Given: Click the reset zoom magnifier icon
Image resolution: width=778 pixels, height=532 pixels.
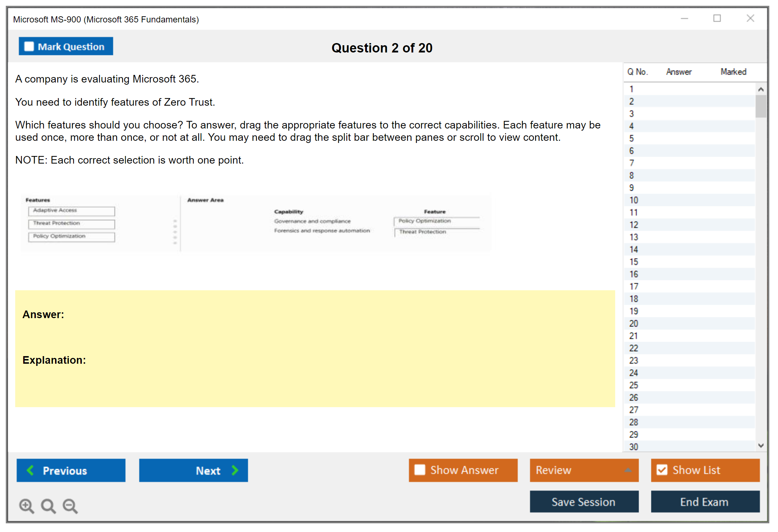Looking at the screenshot, I should pos(48,506).
